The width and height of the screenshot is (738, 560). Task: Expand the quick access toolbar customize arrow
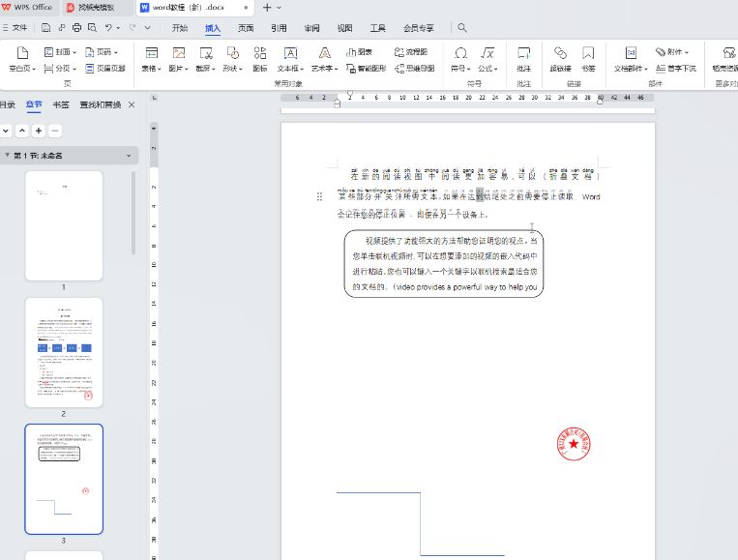tap(147, 28)
